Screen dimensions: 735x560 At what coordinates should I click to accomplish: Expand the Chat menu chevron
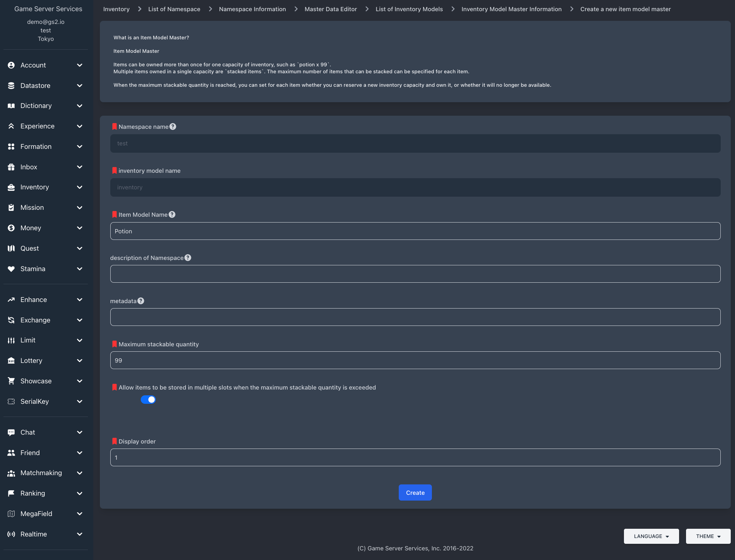coord(80,432)
